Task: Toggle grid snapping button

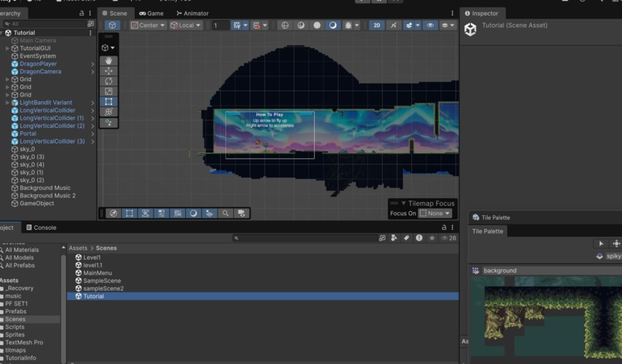Action: [237, 25]
